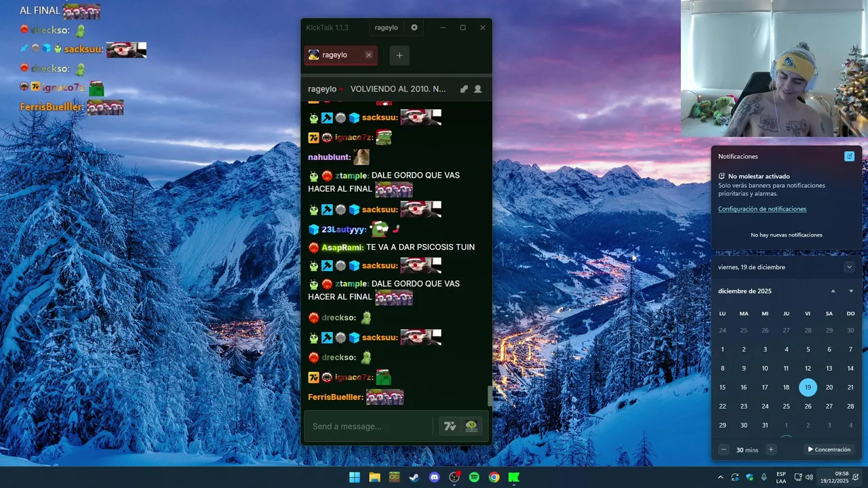Click username AsapRami in chat
Image resolution: width=868 pixels, height=488 pixels.
[x=342, y=247]
